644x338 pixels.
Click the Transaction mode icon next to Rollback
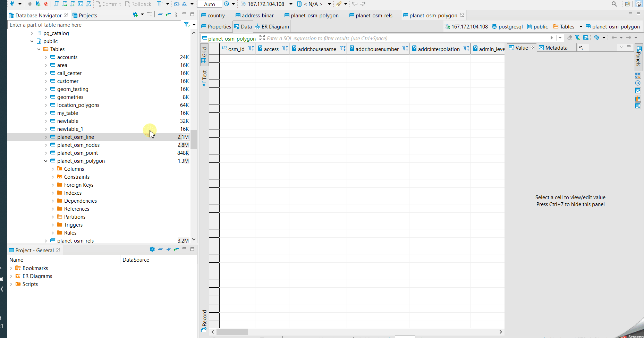(160, 4)
